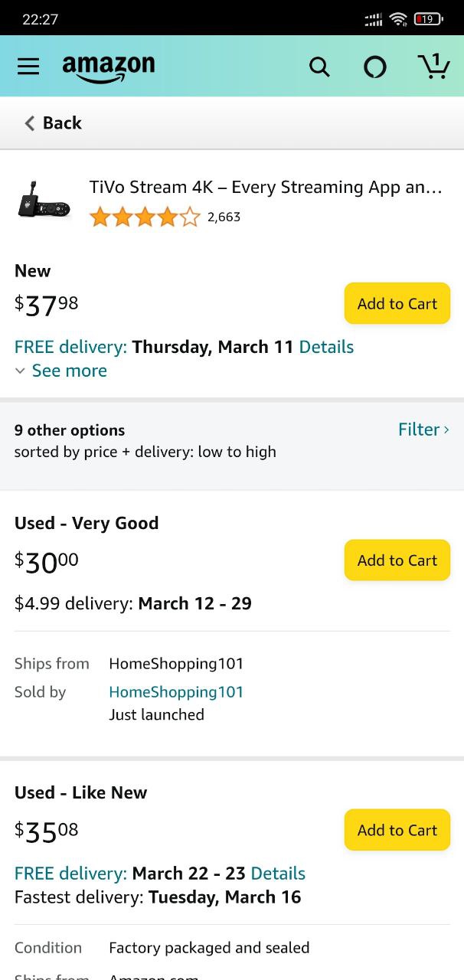Tap the 2,663 ratings count

click(224, 217)
